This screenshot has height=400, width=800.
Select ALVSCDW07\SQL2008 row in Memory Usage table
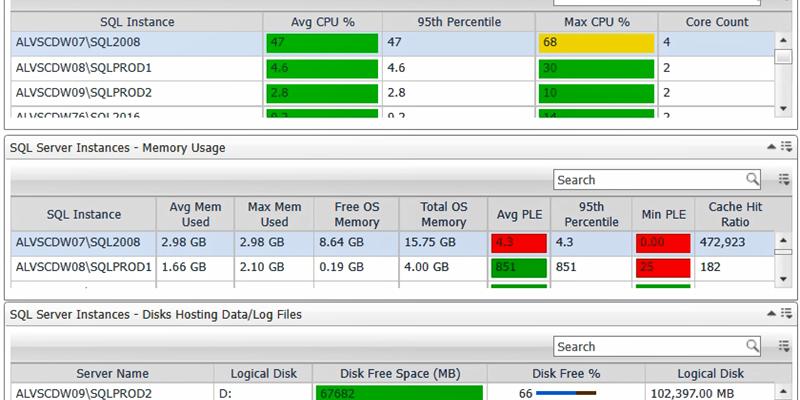pyautogui.click(x=393, y=243)
